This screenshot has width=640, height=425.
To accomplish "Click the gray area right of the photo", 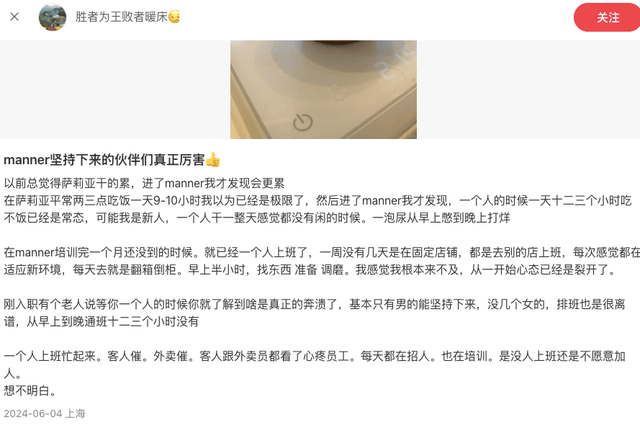I will tap(528, 89).
